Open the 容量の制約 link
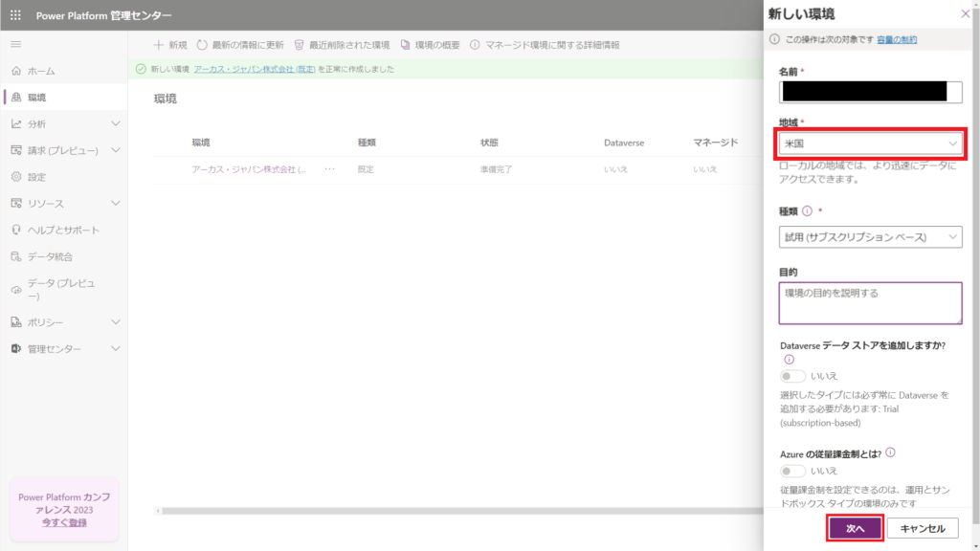The width and height of the screenshot is (980, 551). click(897, 39)
